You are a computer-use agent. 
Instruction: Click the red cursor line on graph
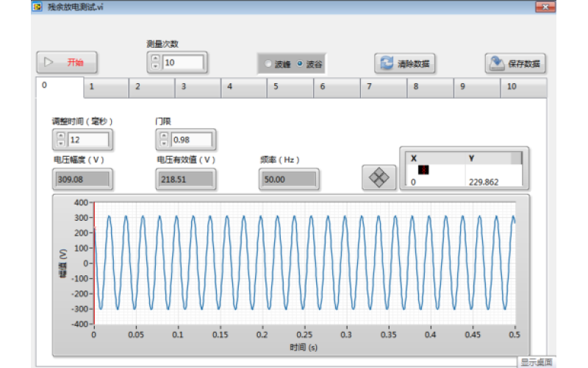[x=94, y=280]
